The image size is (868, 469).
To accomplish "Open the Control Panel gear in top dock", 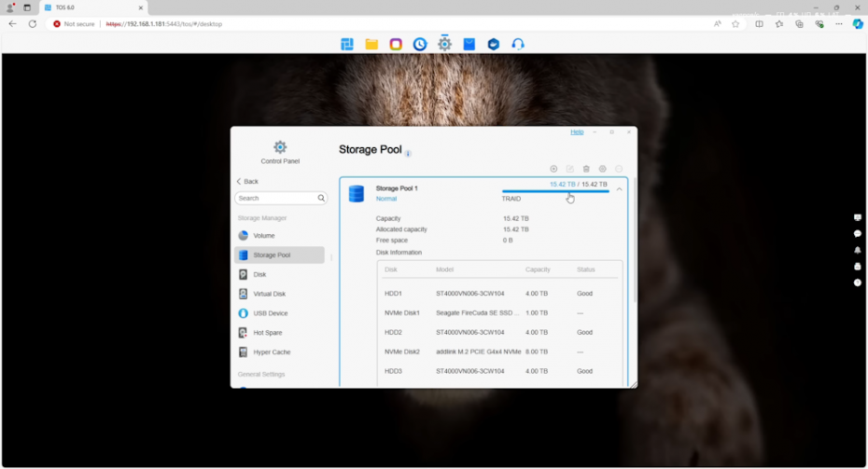I will 444,44.
